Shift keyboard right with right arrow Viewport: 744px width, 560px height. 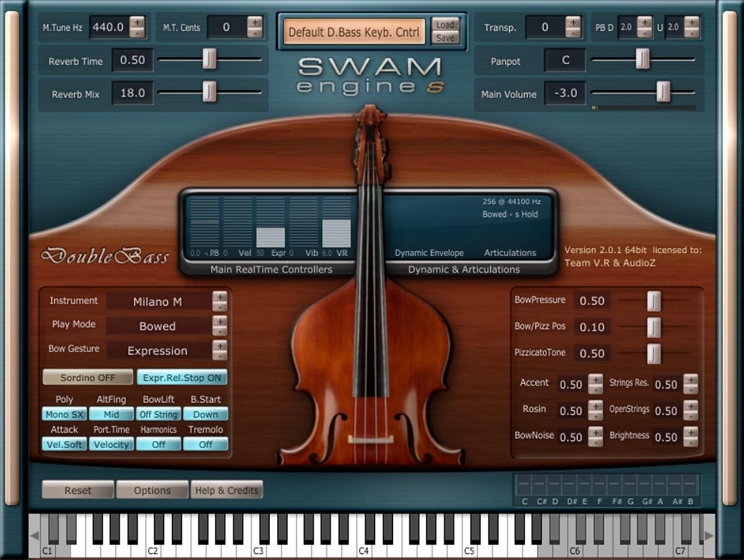click(x=709, y=535)
